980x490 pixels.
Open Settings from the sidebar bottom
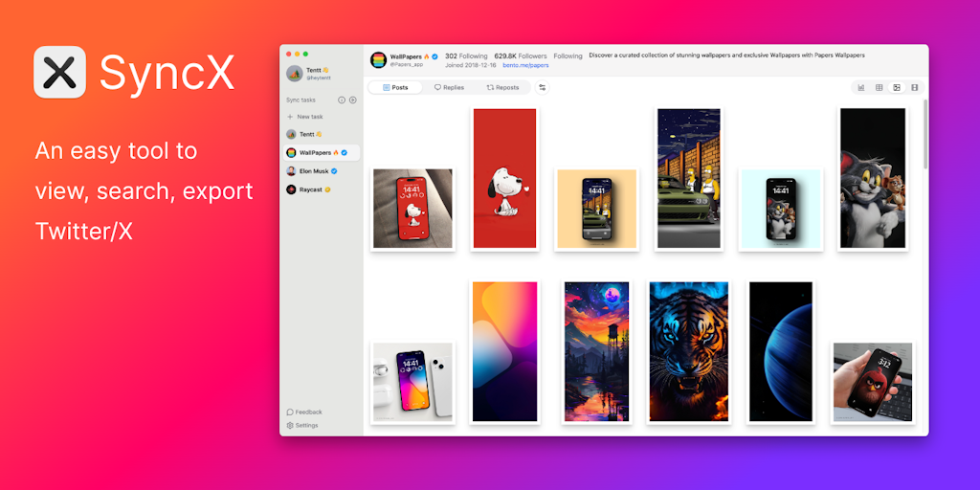pyautogui.click(x=302, y=425)
